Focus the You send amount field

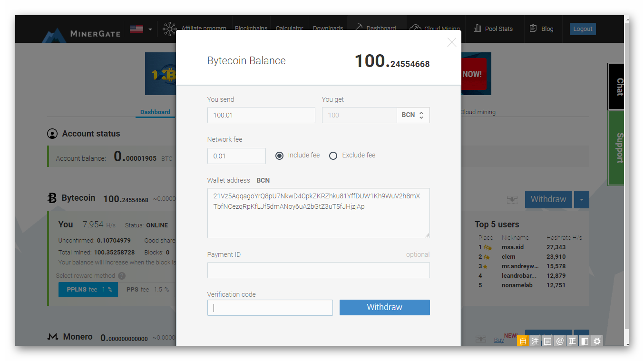[261, 115]
